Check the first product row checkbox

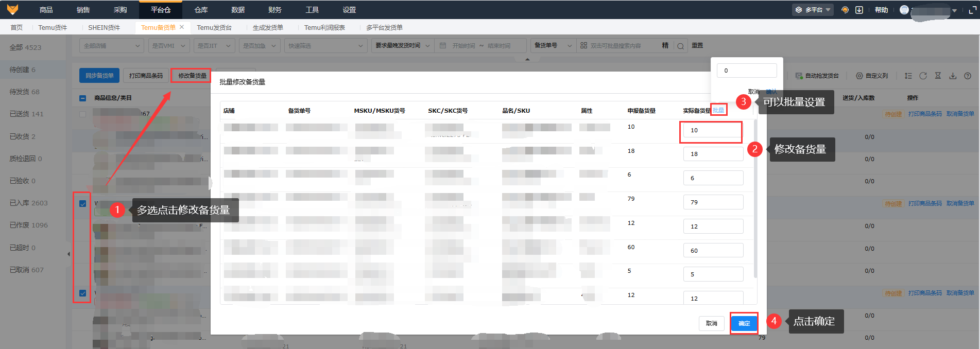click(x=82, y=114)
